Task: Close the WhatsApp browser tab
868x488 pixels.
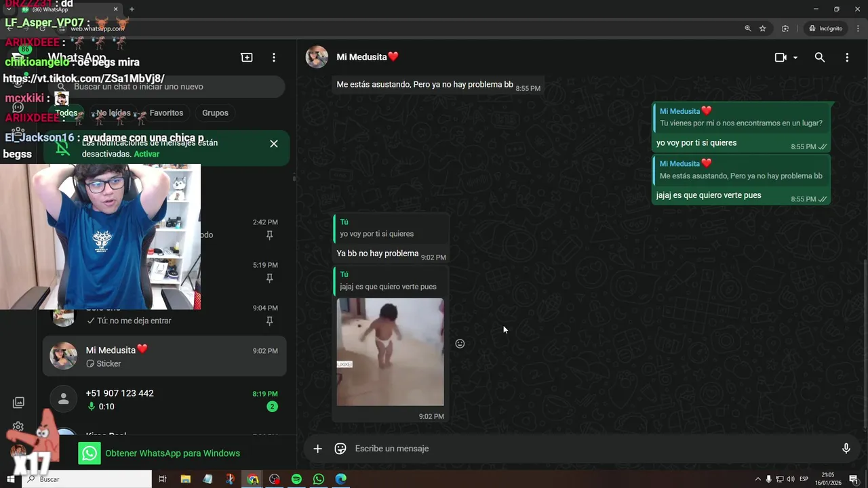Action: [116, 9]
